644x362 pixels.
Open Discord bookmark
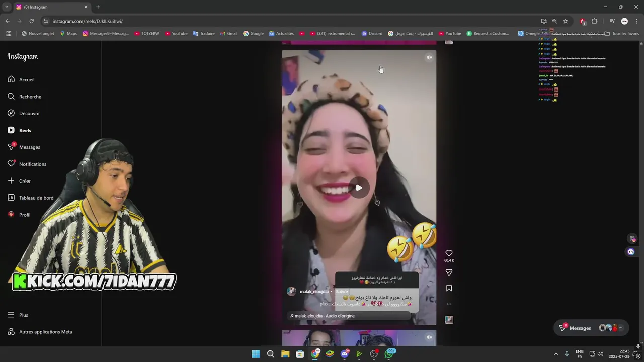372,34
